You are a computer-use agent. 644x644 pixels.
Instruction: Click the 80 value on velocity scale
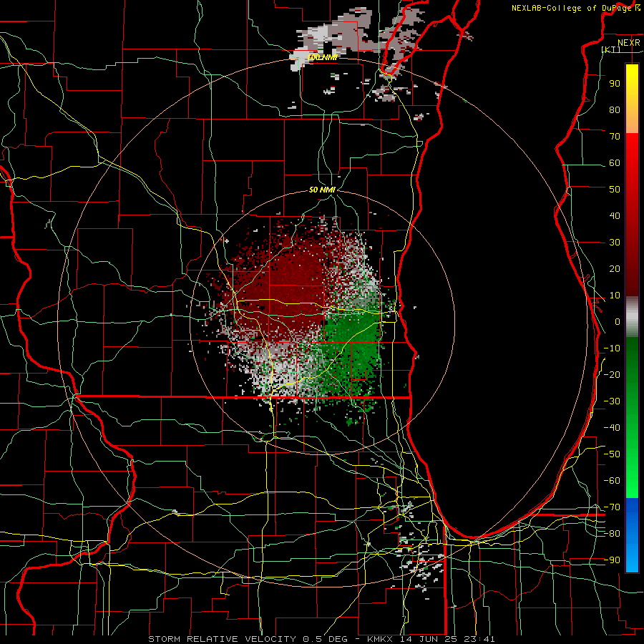coord(615,109)
